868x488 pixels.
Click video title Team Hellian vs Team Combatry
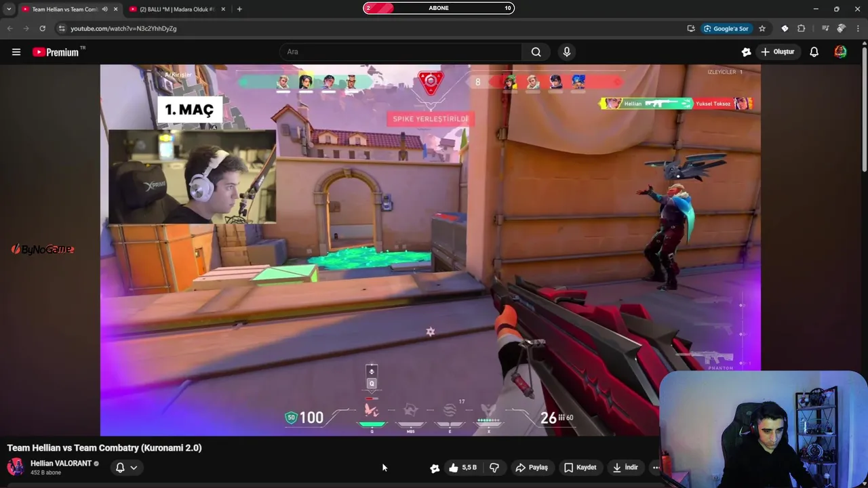coord(104,448)
